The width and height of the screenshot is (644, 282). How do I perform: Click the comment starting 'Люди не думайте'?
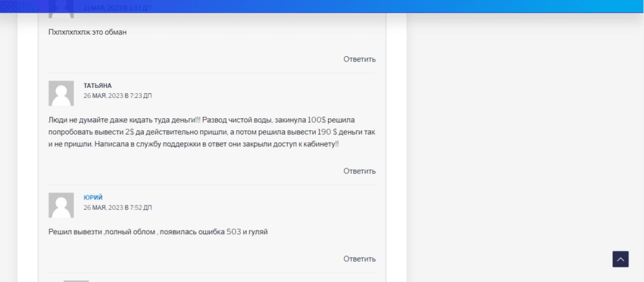tap(212, 133)
